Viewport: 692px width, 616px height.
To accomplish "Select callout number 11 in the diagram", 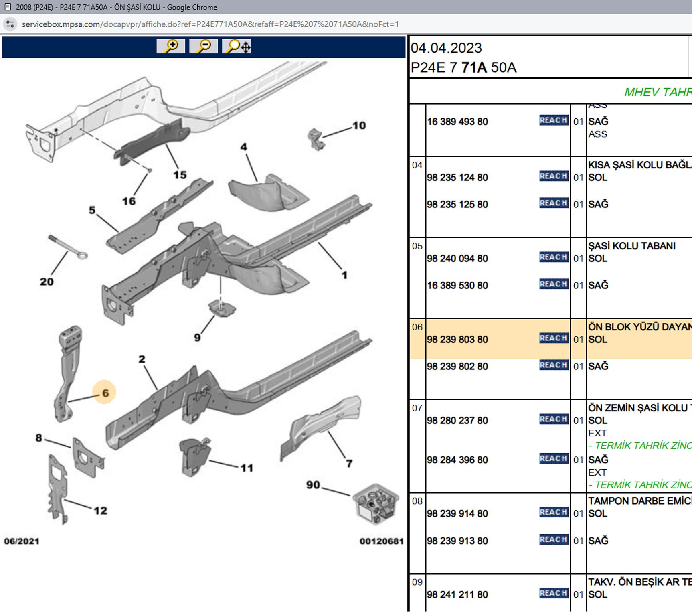I will tap(247, 468).
